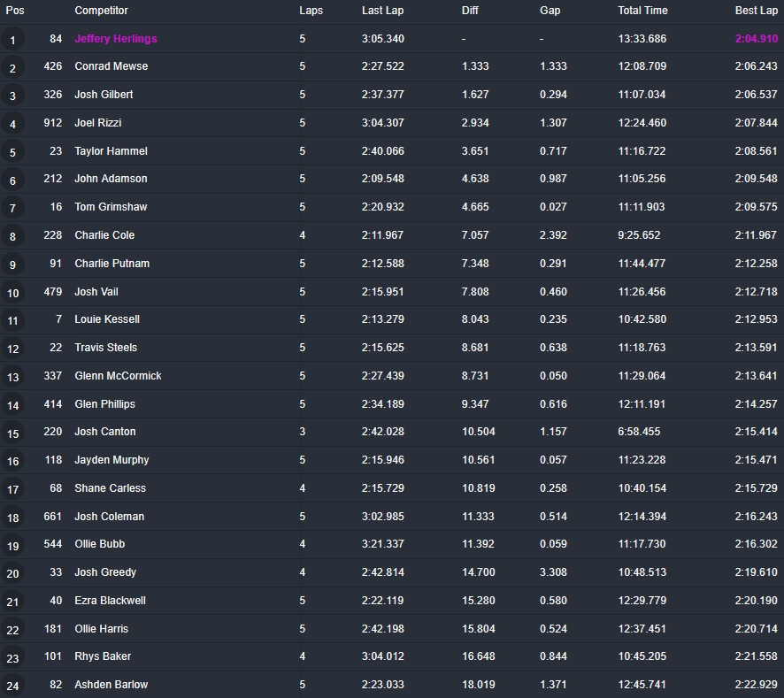Click position 15 badge for Josh Canton
This screenshot has width=784, height=698.
coord(12,433)
